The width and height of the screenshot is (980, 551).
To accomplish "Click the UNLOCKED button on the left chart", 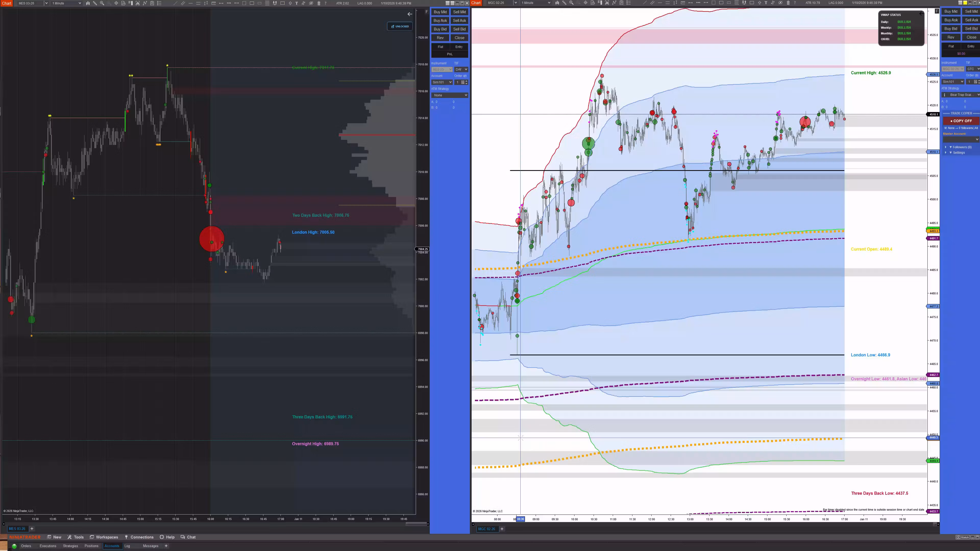I will tap(399, 26).
